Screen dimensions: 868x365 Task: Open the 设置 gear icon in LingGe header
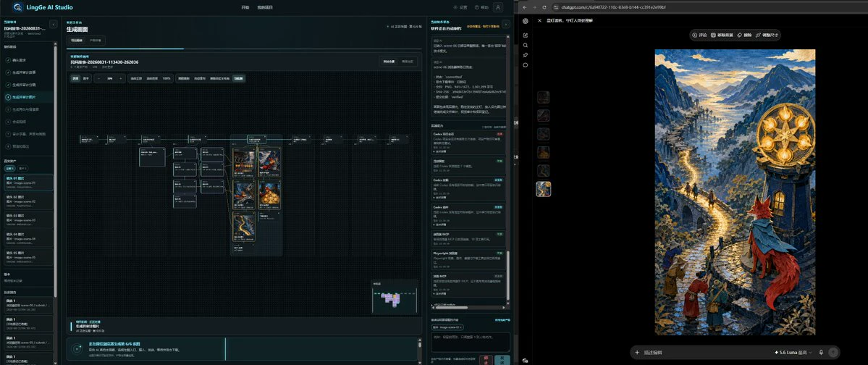pyautogui.click(x=456, y=7)
